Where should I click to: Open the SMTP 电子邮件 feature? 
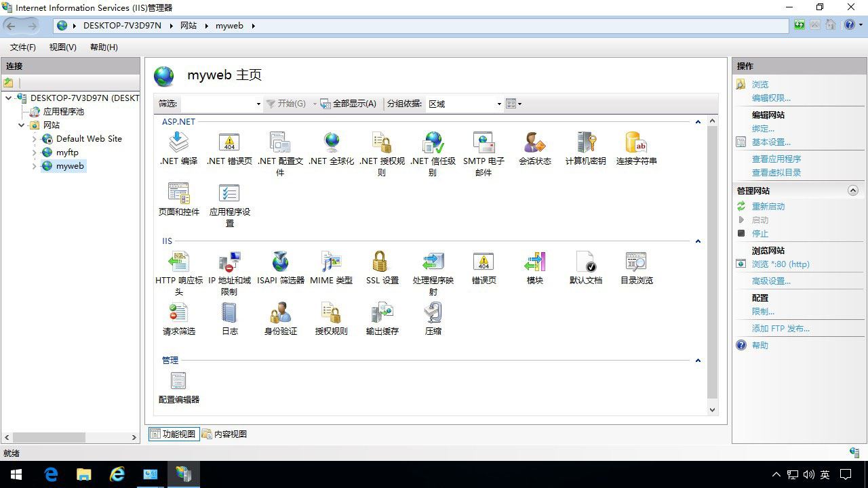click(x=484, y=154)
